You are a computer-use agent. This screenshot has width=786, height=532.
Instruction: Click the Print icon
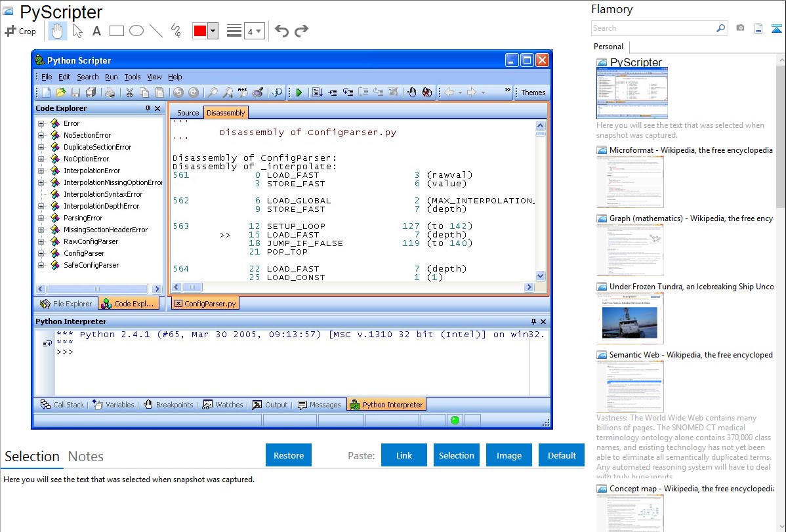pyautogui.click(x=110, y=92)
